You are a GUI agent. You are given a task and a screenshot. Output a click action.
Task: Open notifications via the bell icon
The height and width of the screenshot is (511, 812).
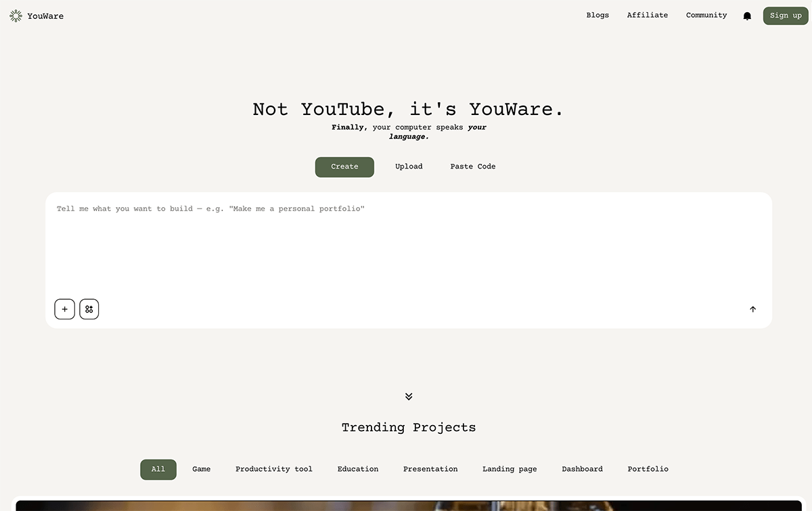point(747,15)
